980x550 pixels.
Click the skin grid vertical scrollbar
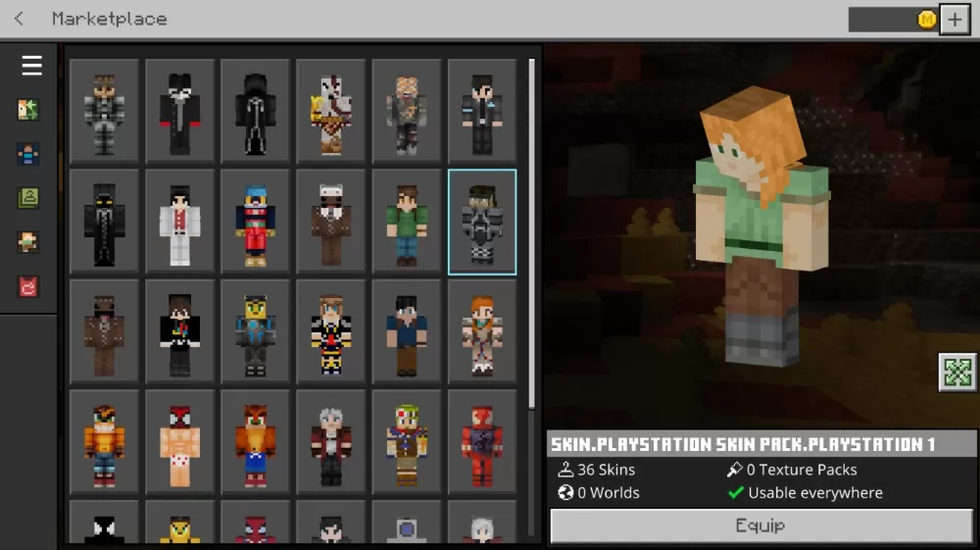pyautogui.click(x=531, y=234)
